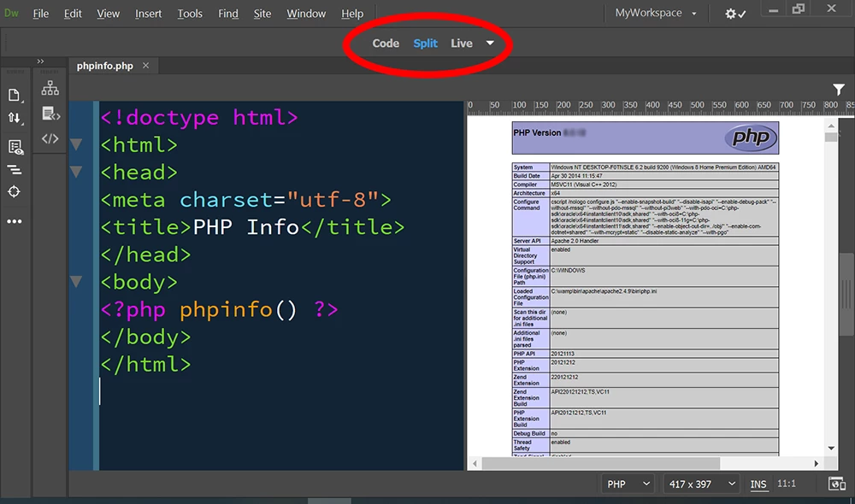Click the Thread Safety row label
Screen dimensions: 855x504
click(x=522, y=445)
